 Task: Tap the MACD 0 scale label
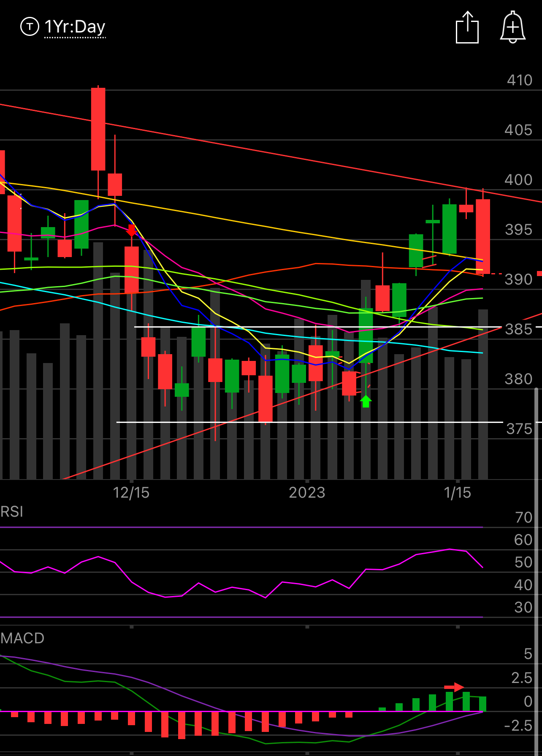(x=528, y=702)
